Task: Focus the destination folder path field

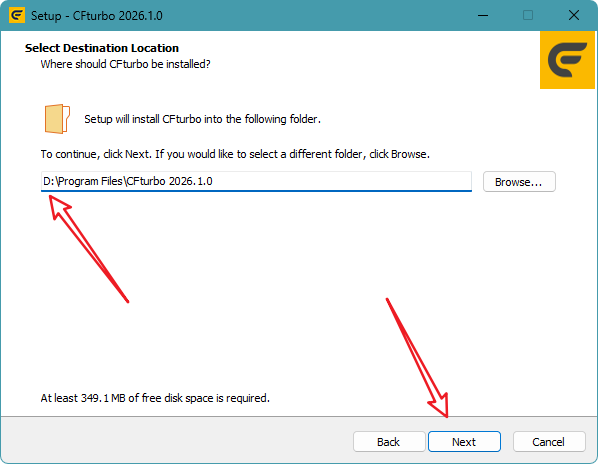Action: (256, 181)
